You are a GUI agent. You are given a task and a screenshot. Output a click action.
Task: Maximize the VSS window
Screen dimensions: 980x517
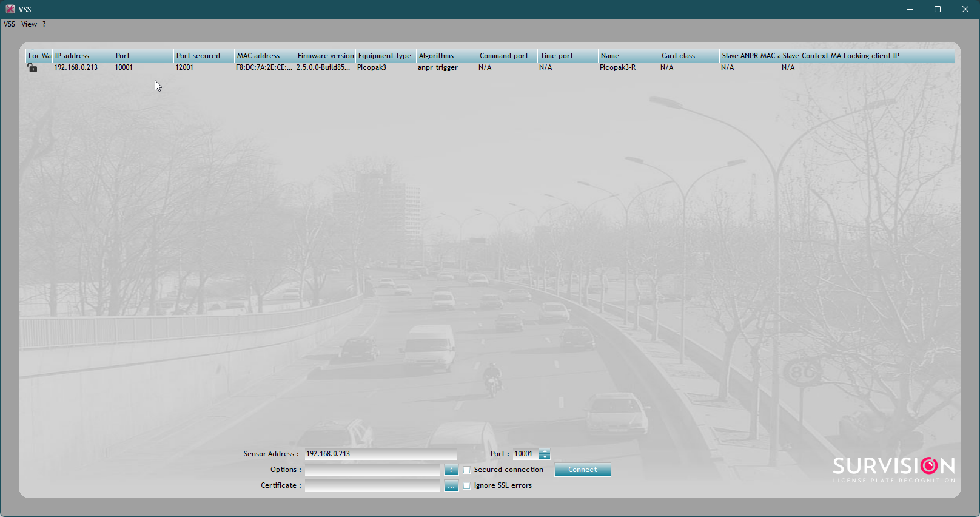[x=938, y=9]
